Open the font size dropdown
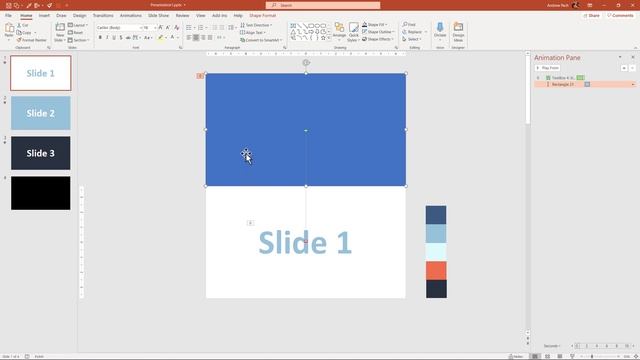 pyautogui.click(x=155, y=28)
